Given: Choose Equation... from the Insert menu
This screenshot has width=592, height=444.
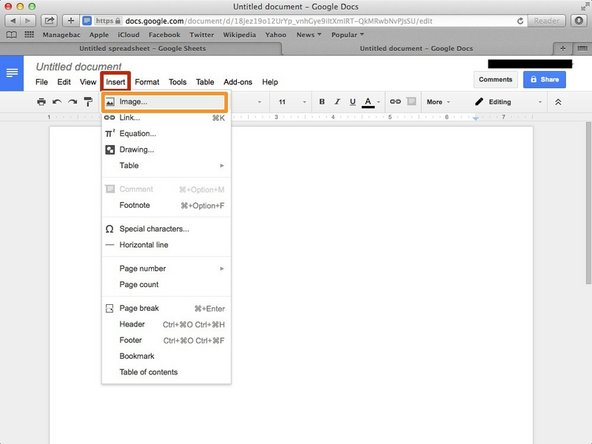Looking at the screenshot, I should [166, 134].
